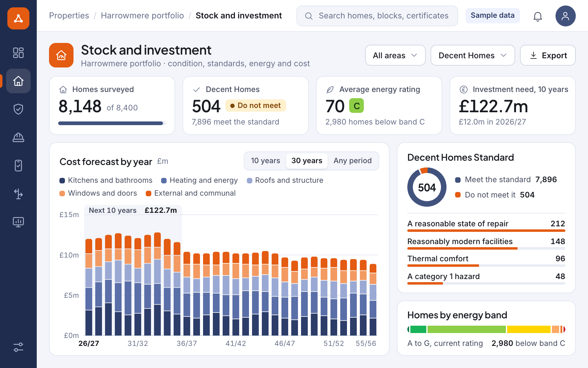588x368 pixels.
Task: Click the magnifier icon in the search box
Action: coord(309,16)
